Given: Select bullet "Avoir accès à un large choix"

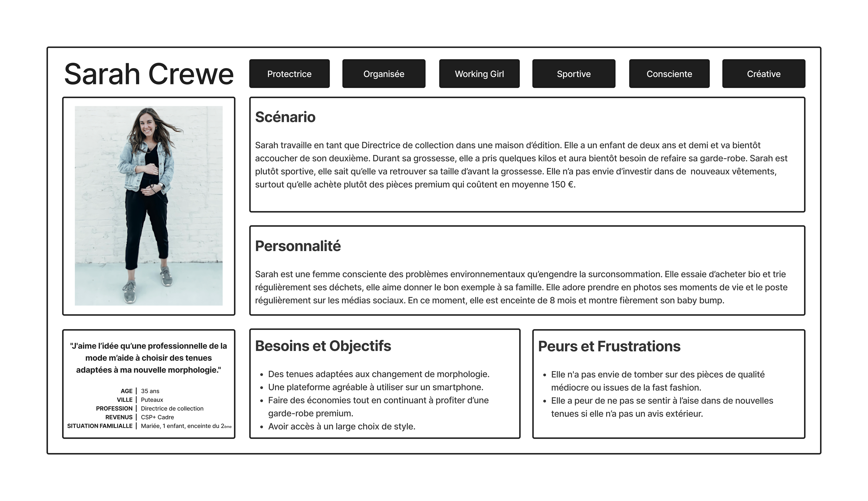Looking at the screenshot, I should [342, 426].
